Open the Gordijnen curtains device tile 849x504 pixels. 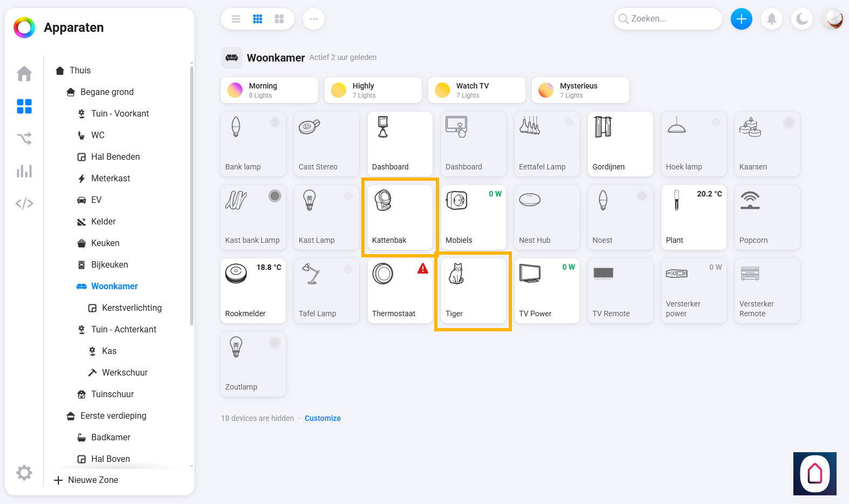[621, 144]
